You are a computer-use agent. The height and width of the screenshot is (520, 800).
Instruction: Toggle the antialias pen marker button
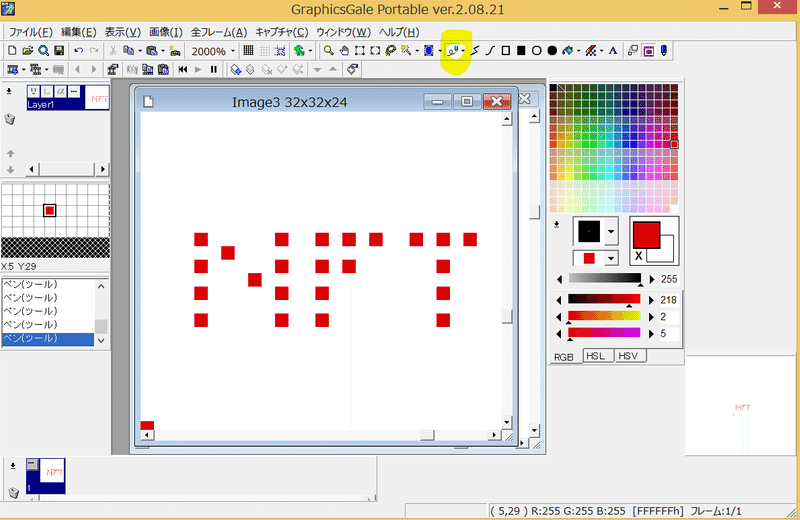664,51
